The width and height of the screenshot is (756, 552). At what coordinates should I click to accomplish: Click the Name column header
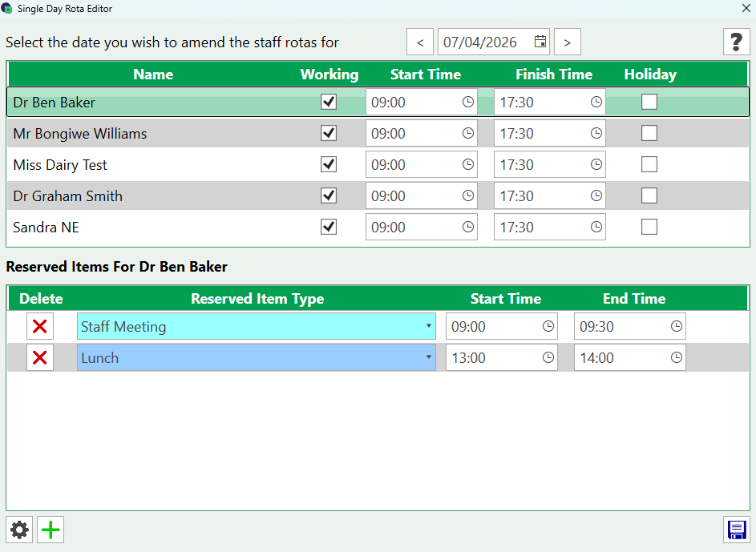tap(153, 75)
